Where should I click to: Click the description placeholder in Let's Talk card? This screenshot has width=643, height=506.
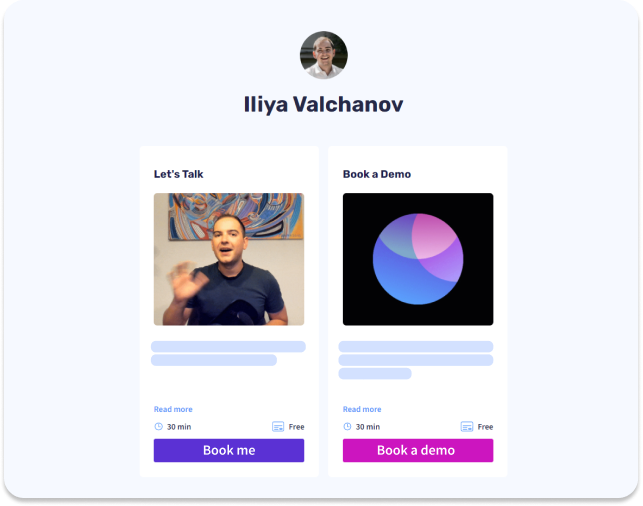point(228,353)
